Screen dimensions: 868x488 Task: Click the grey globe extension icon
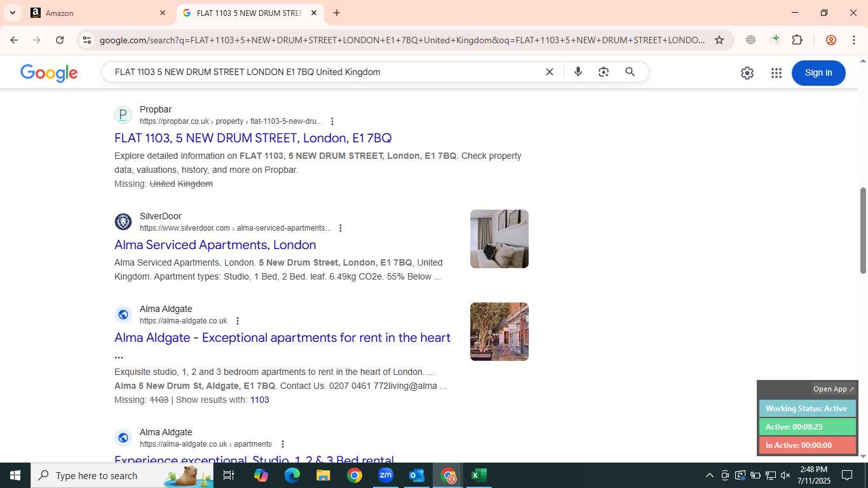click(751, 40)
